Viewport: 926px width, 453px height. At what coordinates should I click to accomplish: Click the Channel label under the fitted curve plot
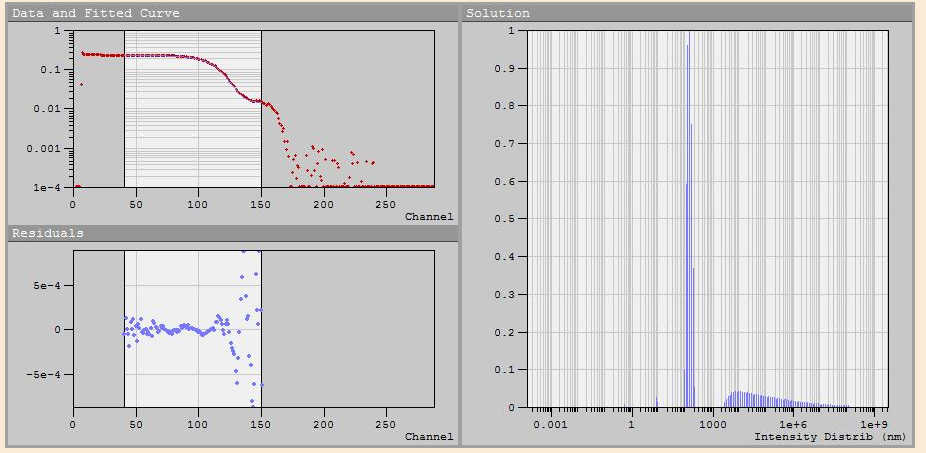click(429, 217)
